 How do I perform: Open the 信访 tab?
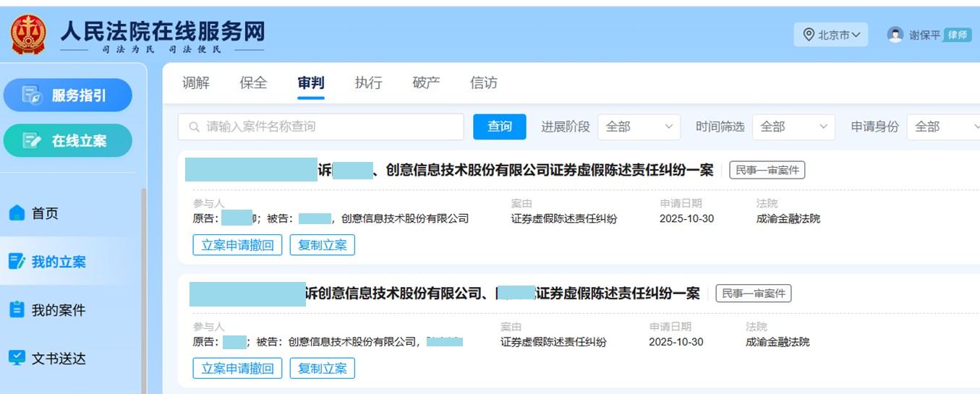[483, 82]
